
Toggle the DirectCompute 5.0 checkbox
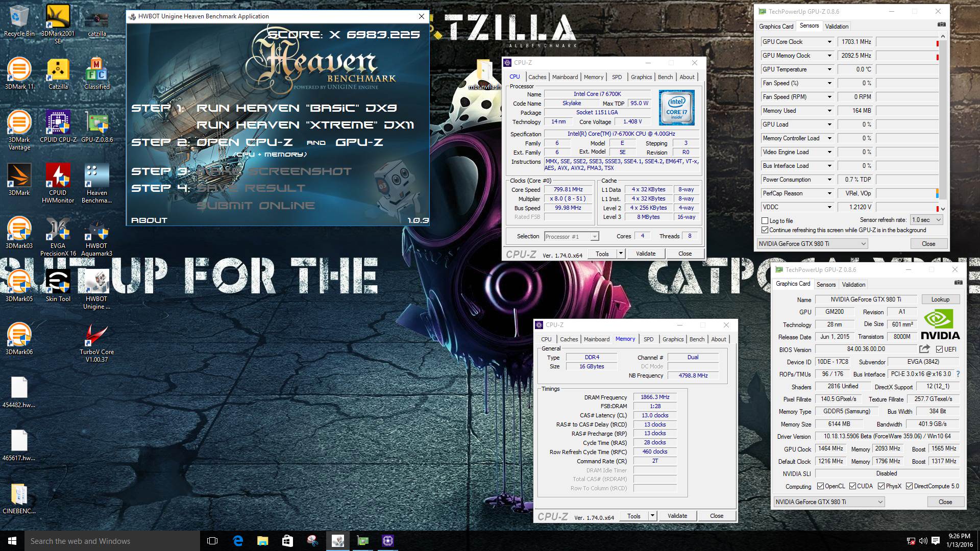click(909, 486)
